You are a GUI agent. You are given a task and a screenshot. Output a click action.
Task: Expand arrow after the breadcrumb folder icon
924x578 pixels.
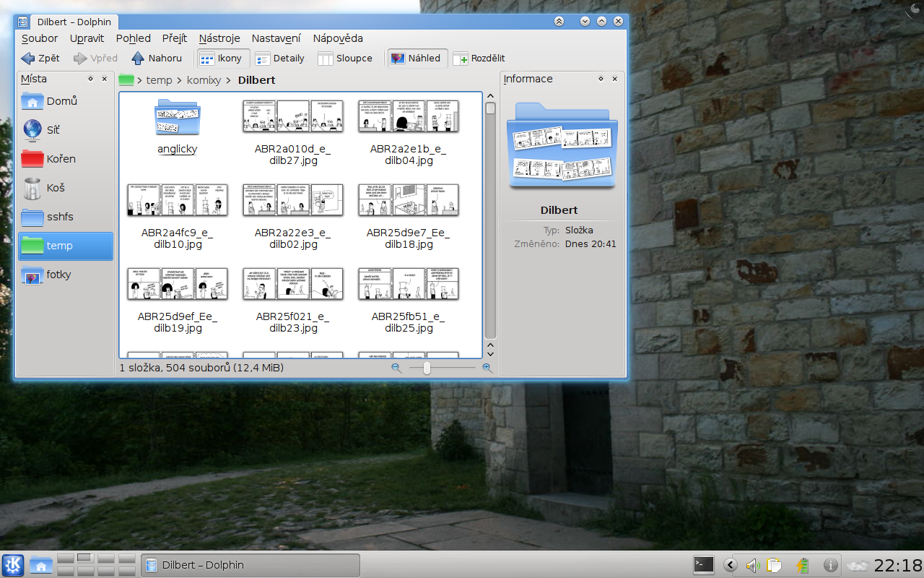[x=139, y=80]
